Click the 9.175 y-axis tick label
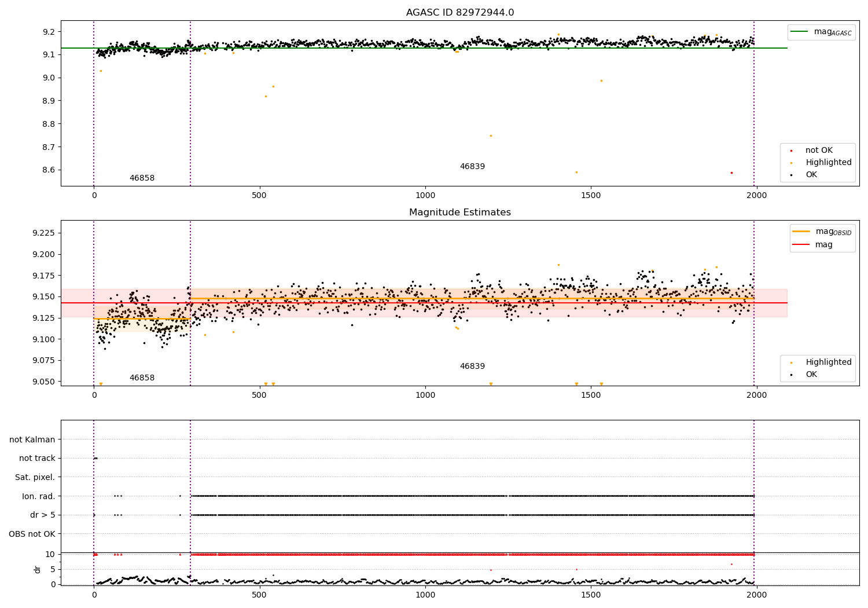The width and height of the screenshot is (868, 608). (45, 276)
